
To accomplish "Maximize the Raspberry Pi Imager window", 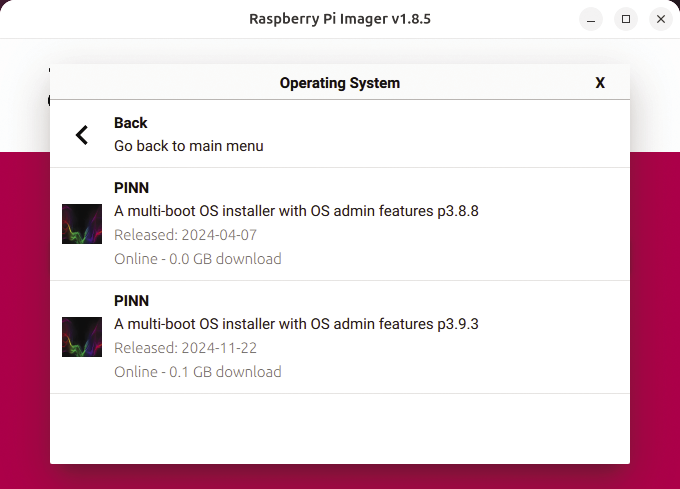I will click(626, 19).
